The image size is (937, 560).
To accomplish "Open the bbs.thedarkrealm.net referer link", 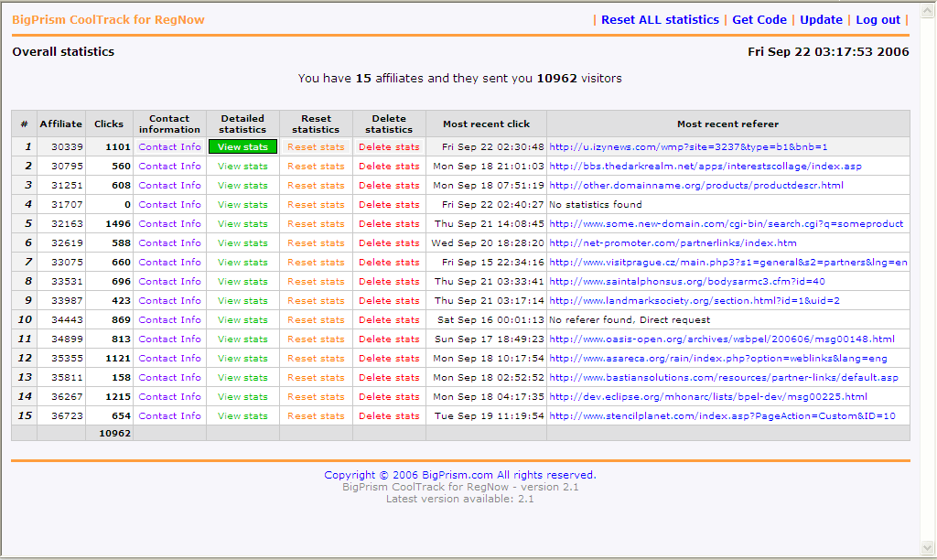I will coord(705,167).
